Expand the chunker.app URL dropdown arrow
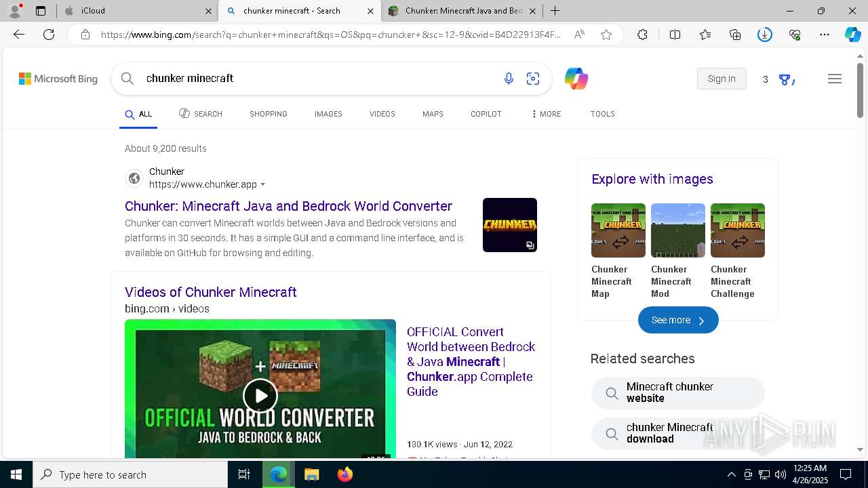This screenshot has width=868, height=488. coord(263,185)
